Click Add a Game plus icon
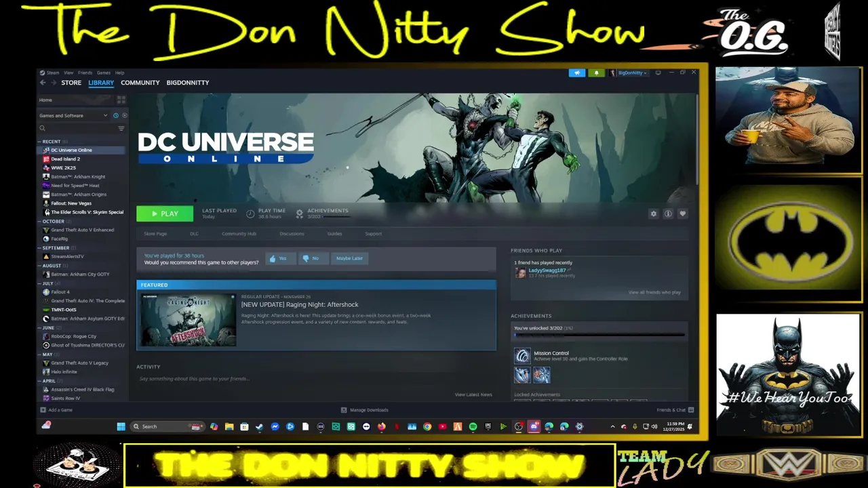Image resolution: width=868 pixels, height=488 pixels. [x=43, y=410]
